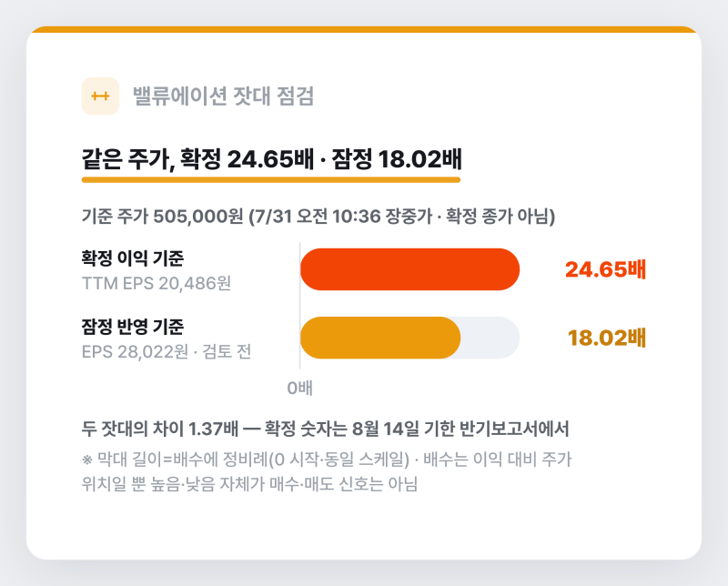Click the orange top border of card
Viewport: 728px width, 586px height.
click(x=364, y=29)
